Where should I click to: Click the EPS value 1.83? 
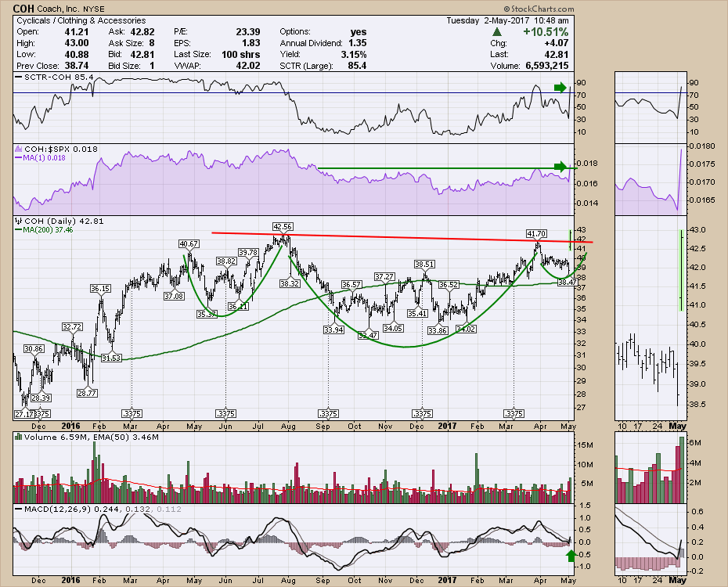tap(251, 43)
